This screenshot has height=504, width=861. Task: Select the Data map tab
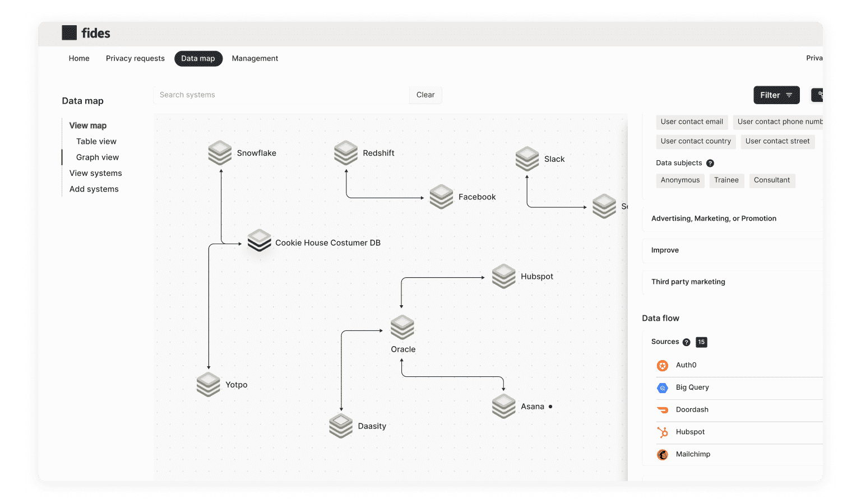click(x=198, y=58)
